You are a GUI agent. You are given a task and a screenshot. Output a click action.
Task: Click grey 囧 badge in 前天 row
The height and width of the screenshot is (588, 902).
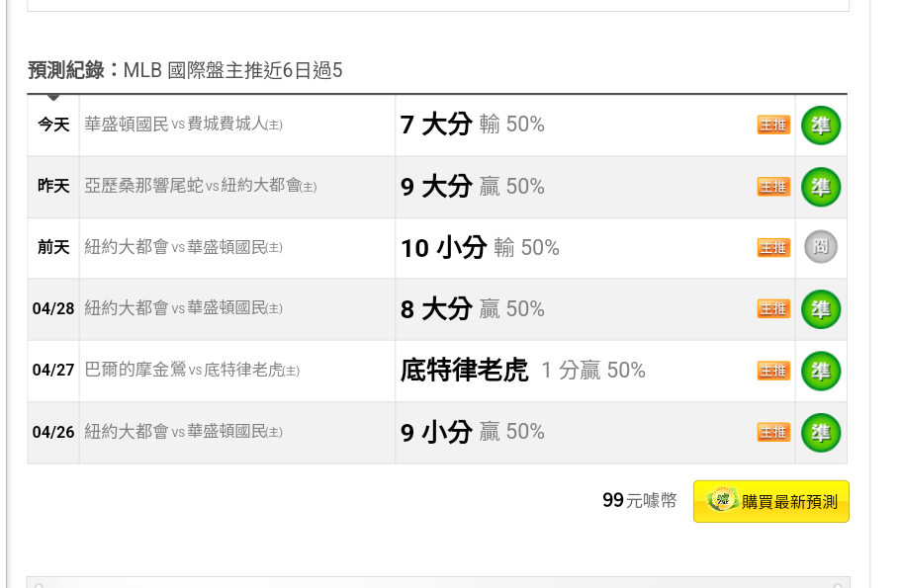[821, 247]
